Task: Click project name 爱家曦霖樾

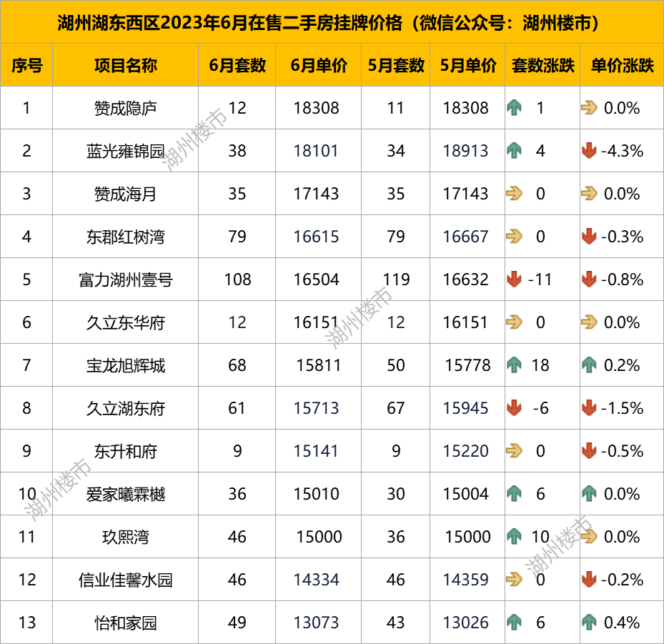Action: [x=125, y=495]
